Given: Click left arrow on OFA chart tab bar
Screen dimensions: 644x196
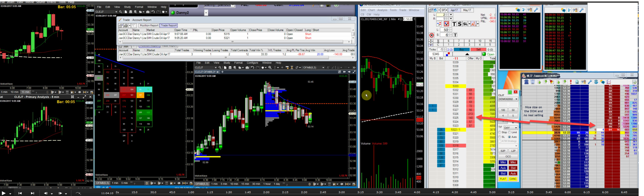Looking at the screenshot, I should [344, 72].
